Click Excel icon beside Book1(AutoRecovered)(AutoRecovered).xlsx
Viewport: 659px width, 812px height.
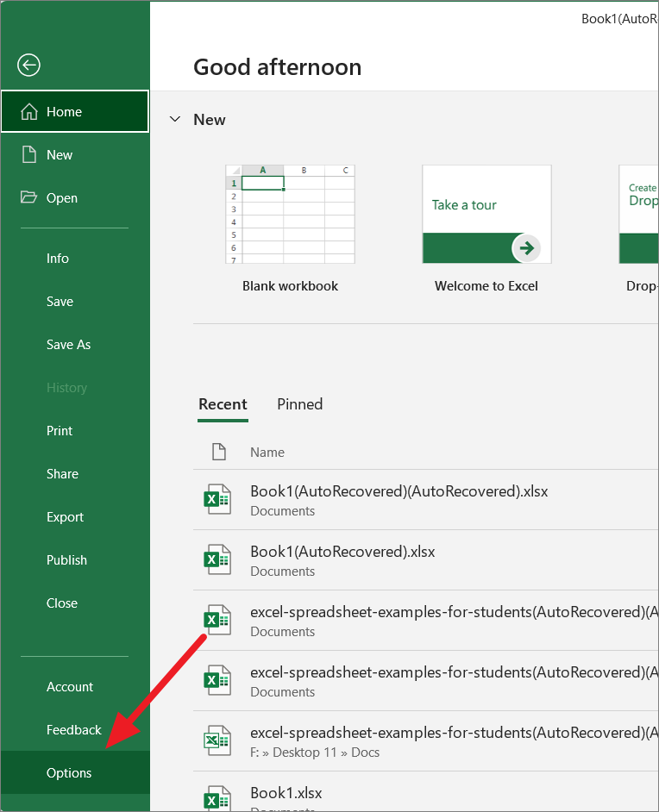[217, 500]
